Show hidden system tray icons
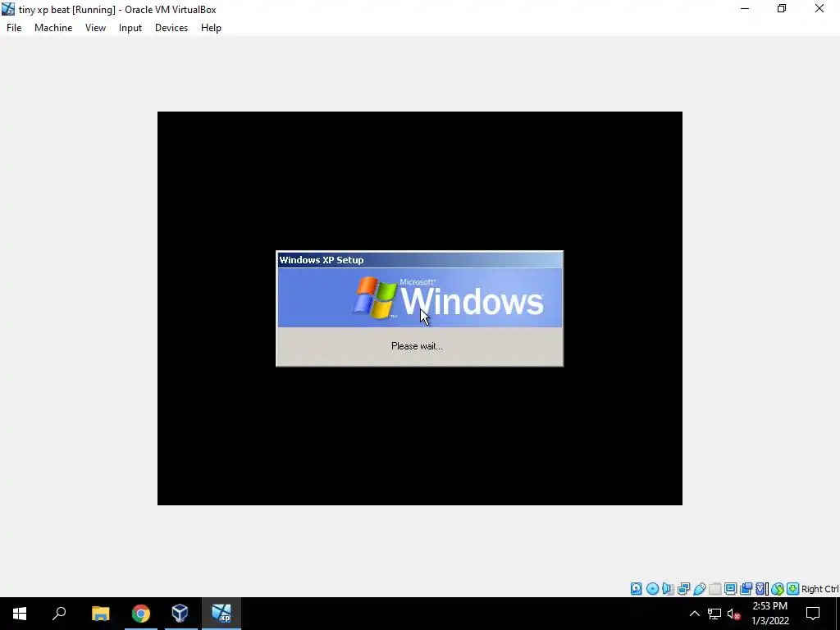The height and width of the screenshot is (630, 840). 694,614
